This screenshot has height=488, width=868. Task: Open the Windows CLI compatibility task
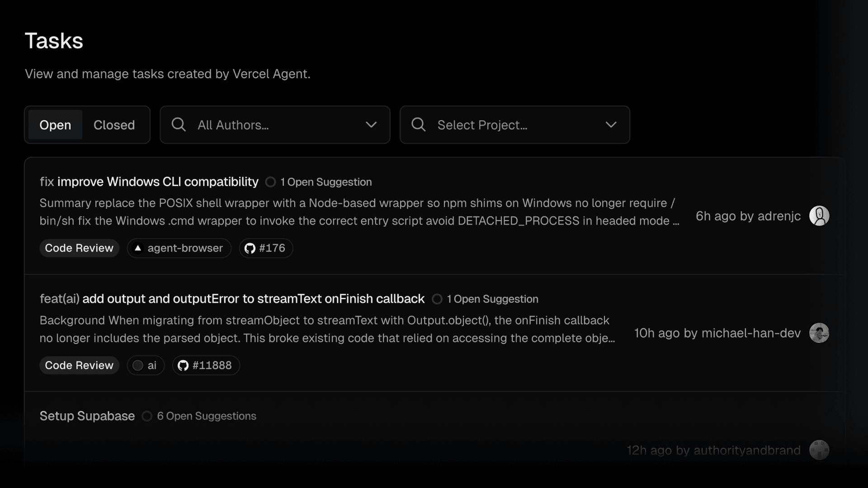[x=149, y=182]
